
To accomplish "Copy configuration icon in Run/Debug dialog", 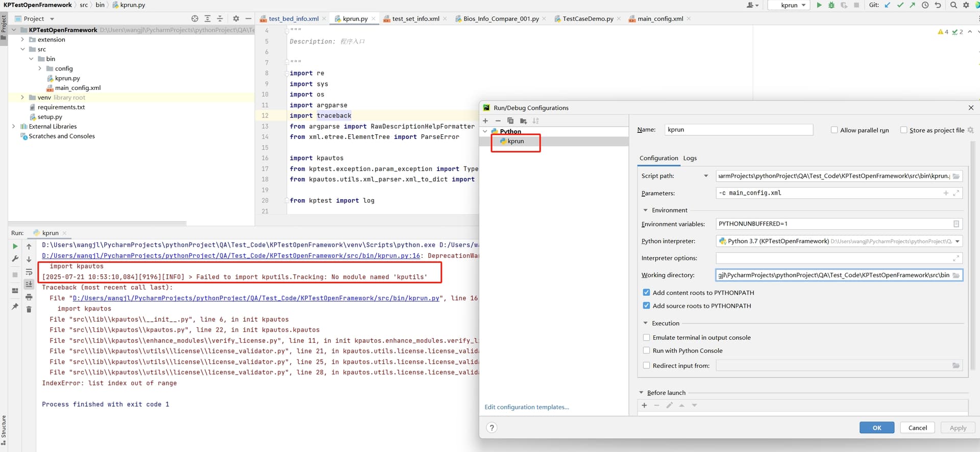I will click(x=510, y=121).
